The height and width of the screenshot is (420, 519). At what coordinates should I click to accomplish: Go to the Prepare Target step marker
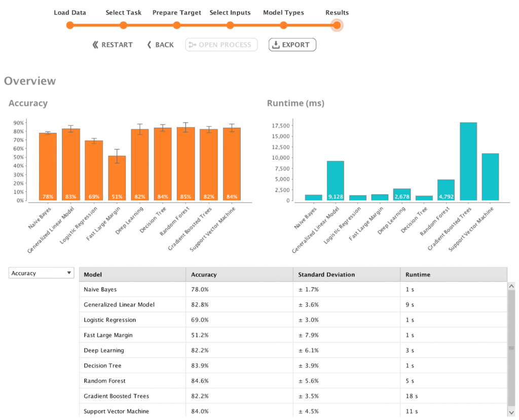177,25
